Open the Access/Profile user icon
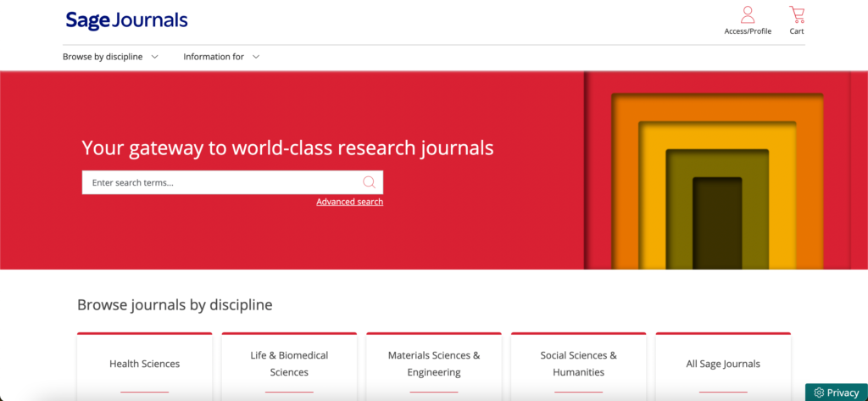The height and width of the screenshot is (401, 868). (748, 14)
